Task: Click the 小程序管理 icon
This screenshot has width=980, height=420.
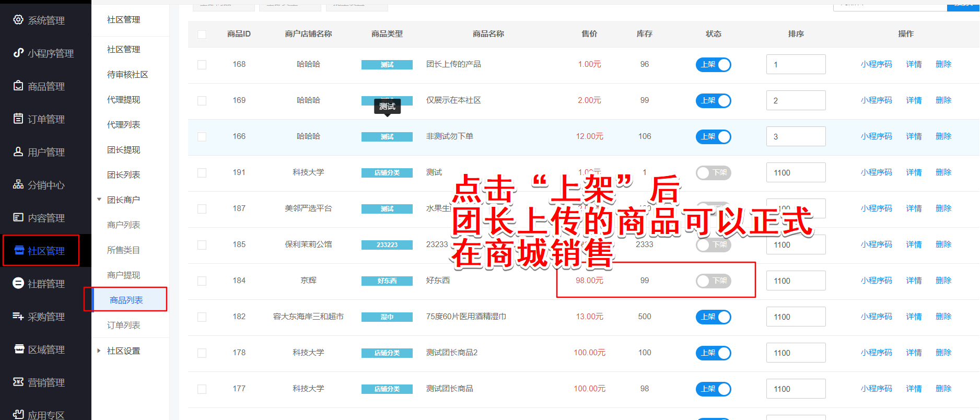Action: [x=18, y=53]
